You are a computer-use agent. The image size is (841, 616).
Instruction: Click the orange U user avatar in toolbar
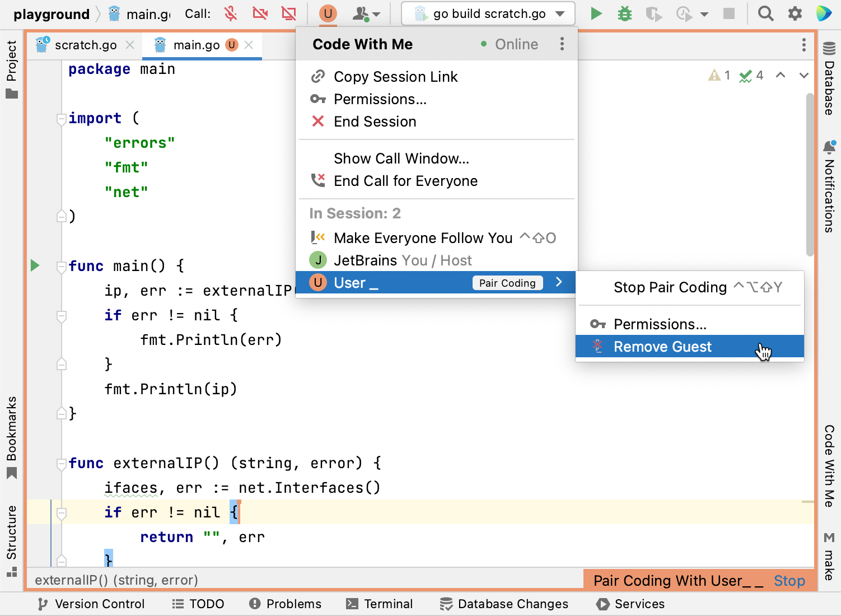coord(328,13)
